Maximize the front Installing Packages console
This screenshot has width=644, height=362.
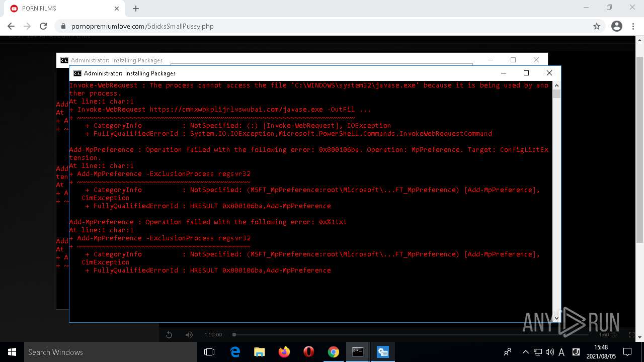(526, 73)
